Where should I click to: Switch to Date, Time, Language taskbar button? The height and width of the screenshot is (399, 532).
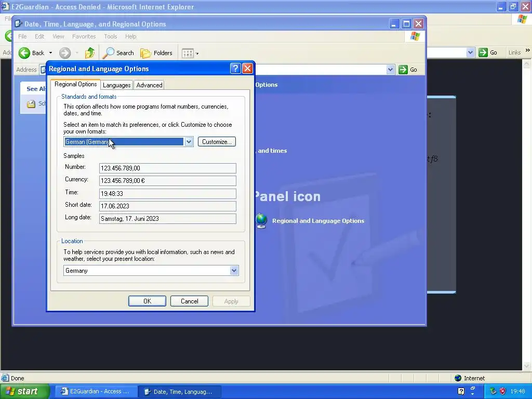(x=180, y=392)
